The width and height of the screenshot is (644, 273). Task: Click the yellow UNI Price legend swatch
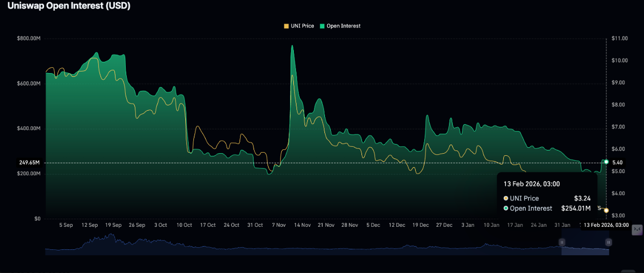pos(286,26)
